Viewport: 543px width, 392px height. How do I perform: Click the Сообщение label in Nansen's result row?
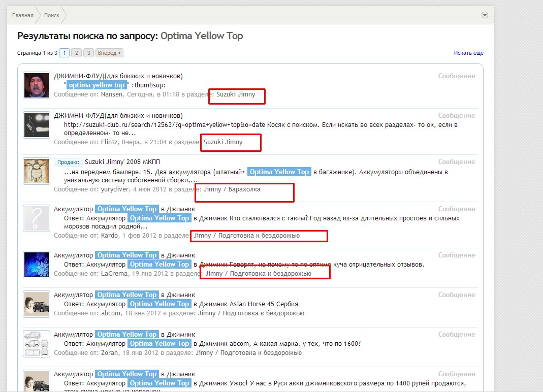coord(457,76)
